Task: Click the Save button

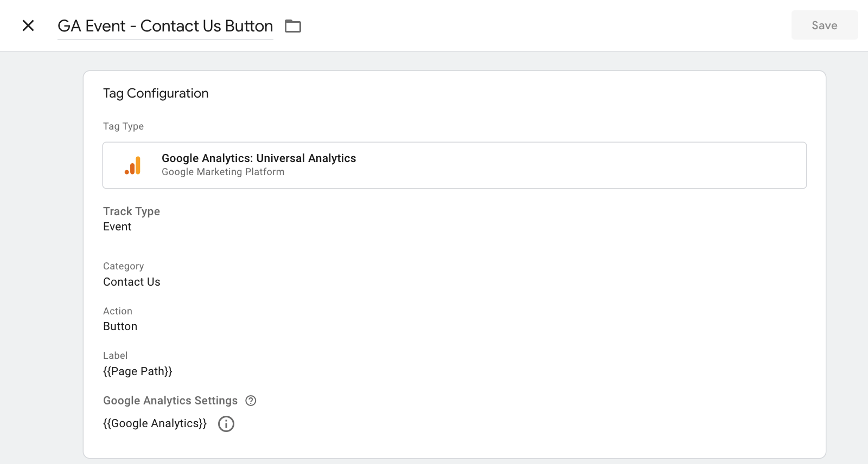Action: click(825, 25)
